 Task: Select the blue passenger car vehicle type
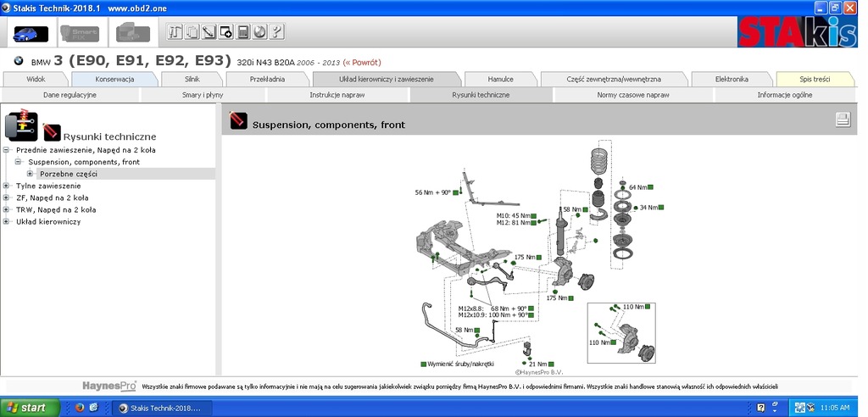(x=31, y=33)
